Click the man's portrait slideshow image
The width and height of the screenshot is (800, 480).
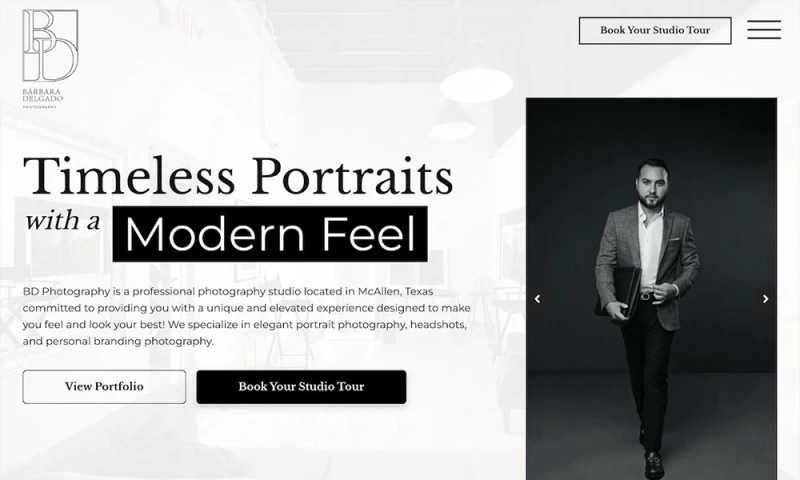[652, 289]
